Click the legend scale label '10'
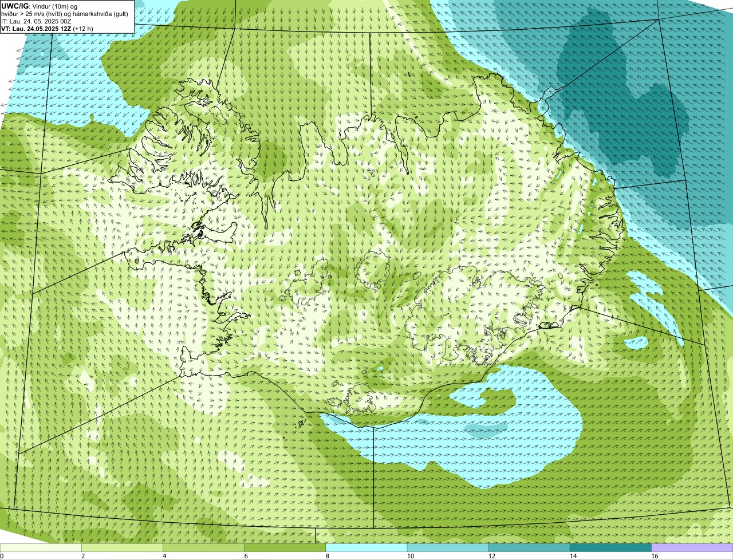The width and height of the screenshot is (733, 560). 411,556
